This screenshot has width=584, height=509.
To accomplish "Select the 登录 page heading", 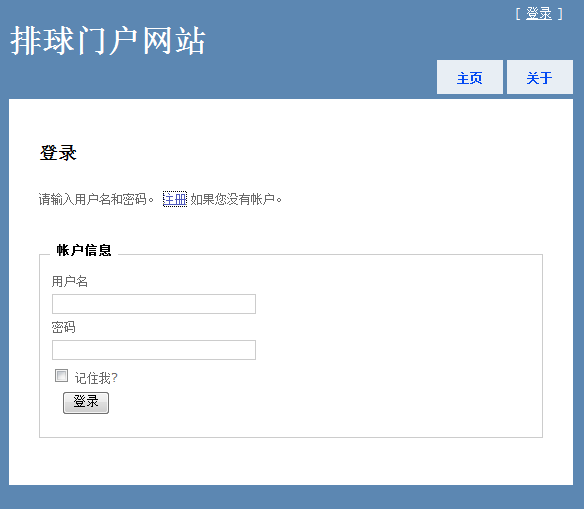I will (58, 153).
